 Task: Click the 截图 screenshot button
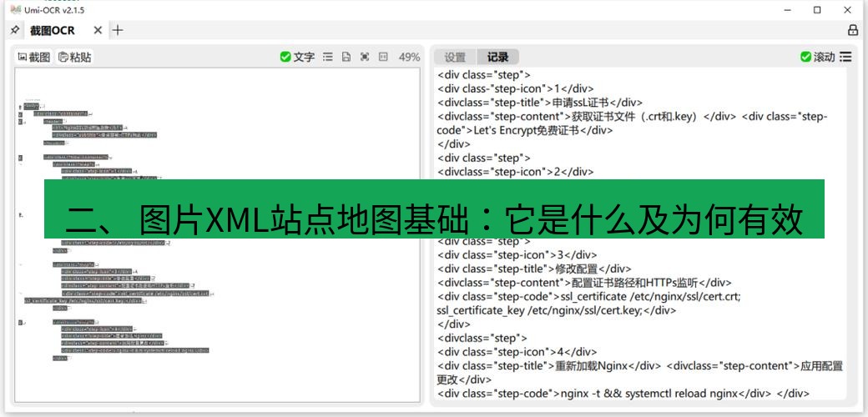(34, 57)
